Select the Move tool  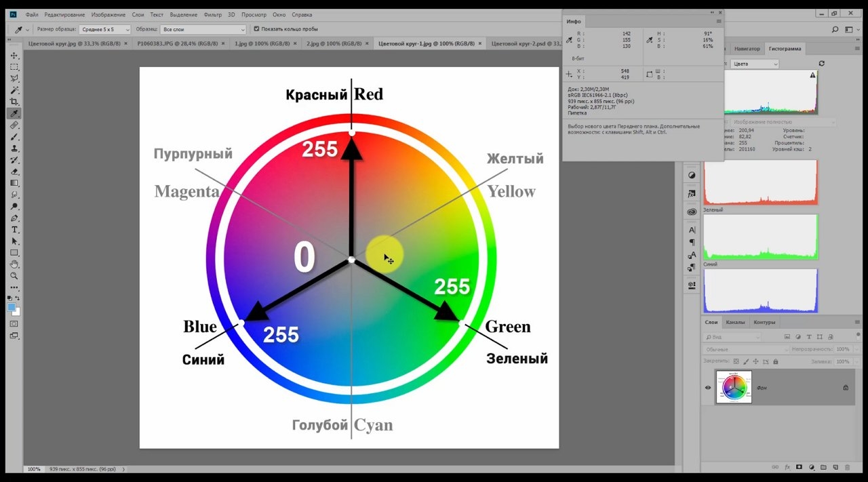[x=14, y=56]
